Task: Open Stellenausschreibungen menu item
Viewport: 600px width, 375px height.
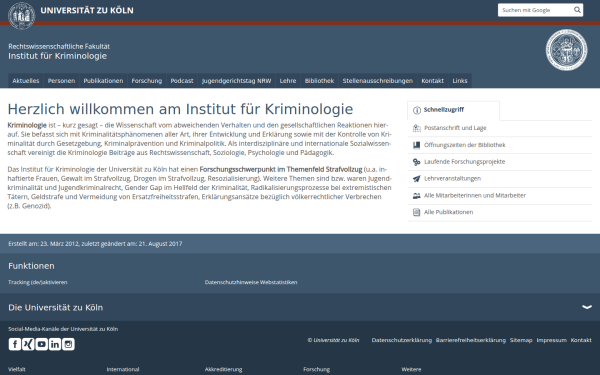Action: point(378,81)
